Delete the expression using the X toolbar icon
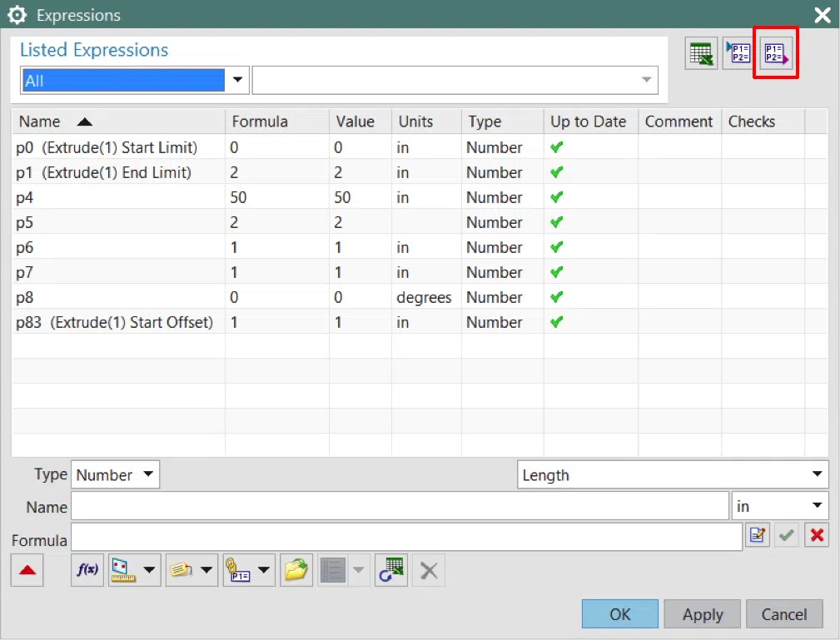This screenshot has height=640, width=840. 428,570
